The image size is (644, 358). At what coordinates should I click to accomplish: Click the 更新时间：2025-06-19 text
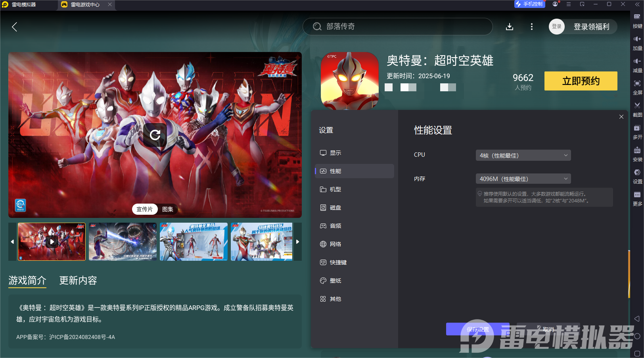click(418, 76)
